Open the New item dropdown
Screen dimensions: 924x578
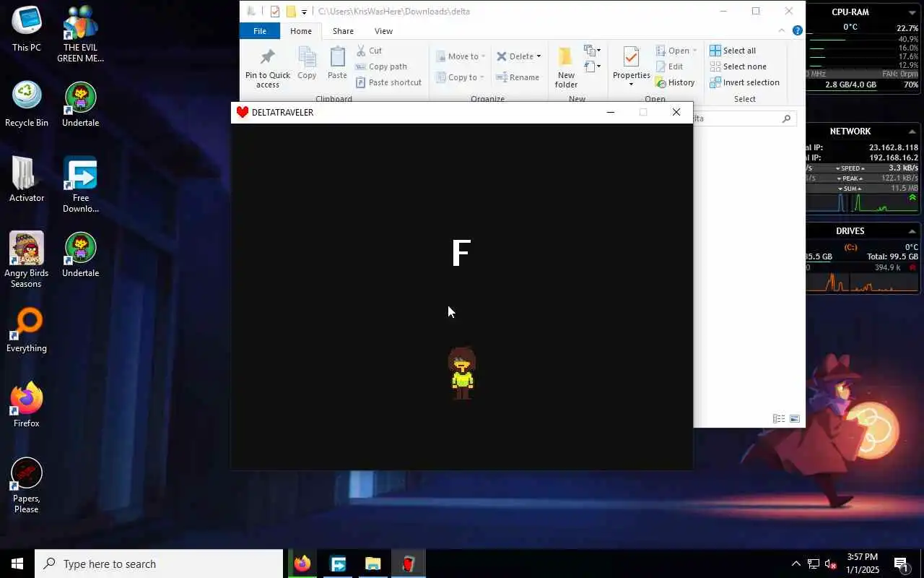593,51
